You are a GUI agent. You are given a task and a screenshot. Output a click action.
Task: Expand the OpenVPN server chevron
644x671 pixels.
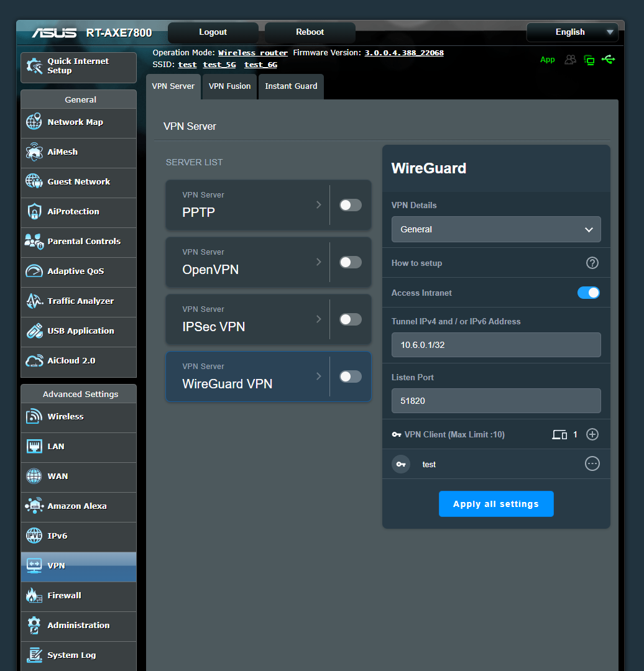(318, 262)
